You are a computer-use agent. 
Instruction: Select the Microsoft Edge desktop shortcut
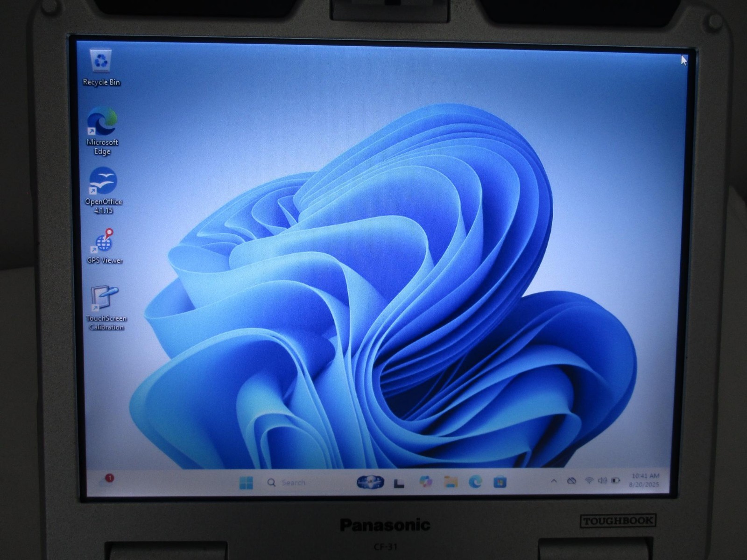tap(102, 131)
